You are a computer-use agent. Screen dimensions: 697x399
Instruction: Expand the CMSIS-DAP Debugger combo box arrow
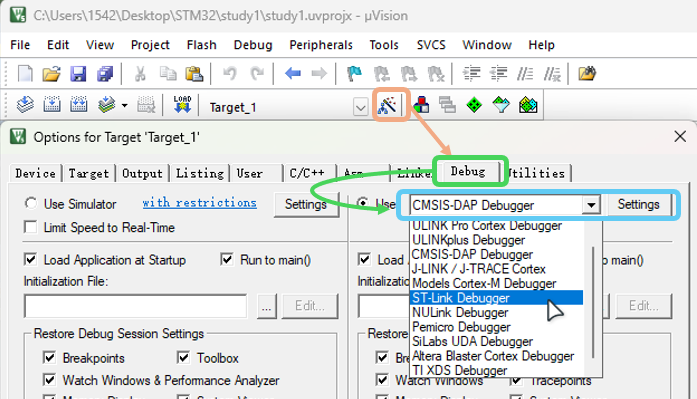(x=591, y=205)
